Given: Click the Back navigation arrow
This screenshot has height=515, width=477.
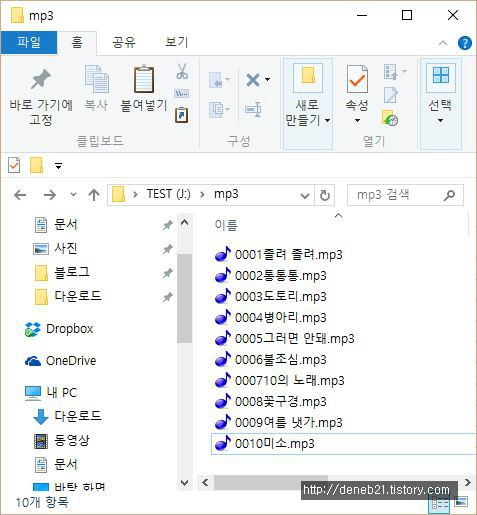Looking at the screenshot, I should [x=20, y=195].
